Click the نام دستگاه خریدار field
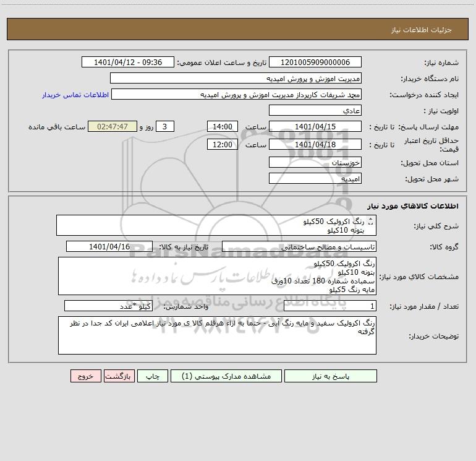The width and height of the screenshot is (476, 461). 236,79
